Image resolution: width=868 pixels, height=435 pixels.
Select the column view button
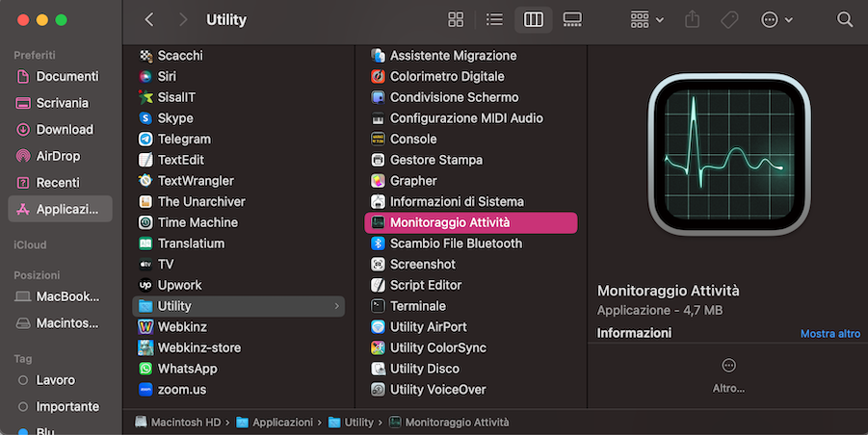pyautogui.click(x=533, y=20)
